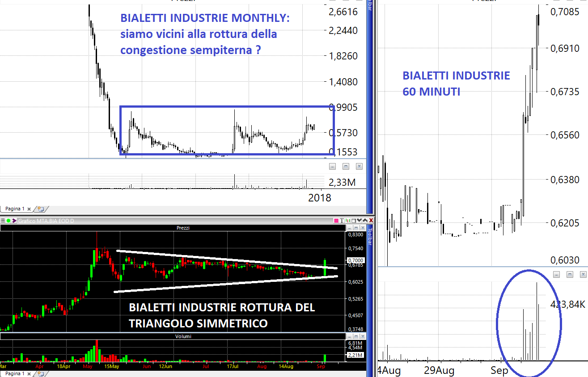Screen dimensions: 588x377
Task: Open the menu icon of Grafico MTA.BIA window
Action: click(x=3, y=221)
